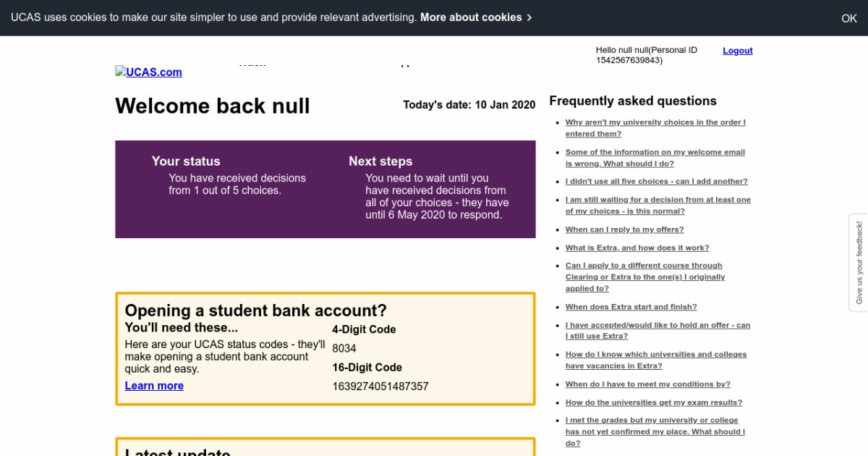Open FAQ 'I didn't use all five choices'
Screen dimensions: 868x456
(656, 182)
